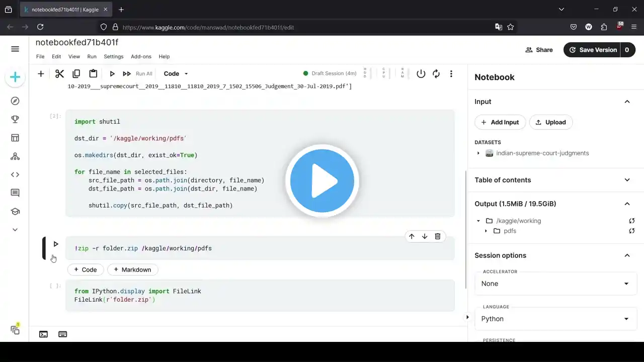The width and height of the screenshot is (644, 362).
Task: Expand more items in left sidebar
Action: pos(15,230)
